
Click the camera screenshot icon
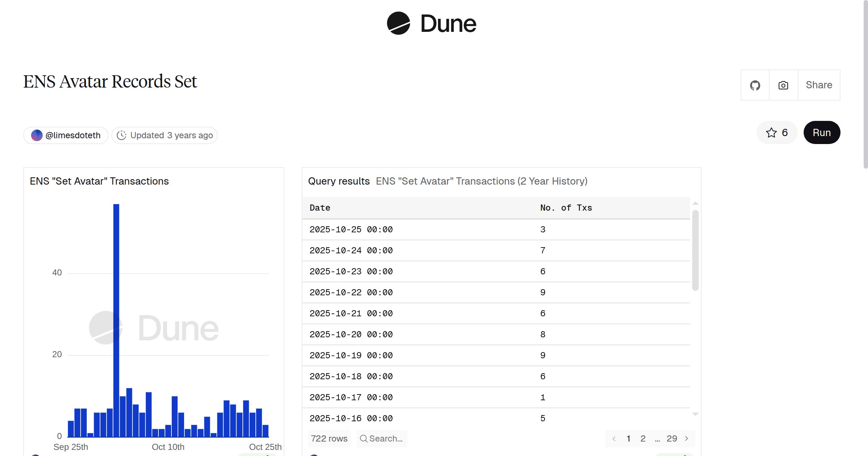tap(783, 85)
